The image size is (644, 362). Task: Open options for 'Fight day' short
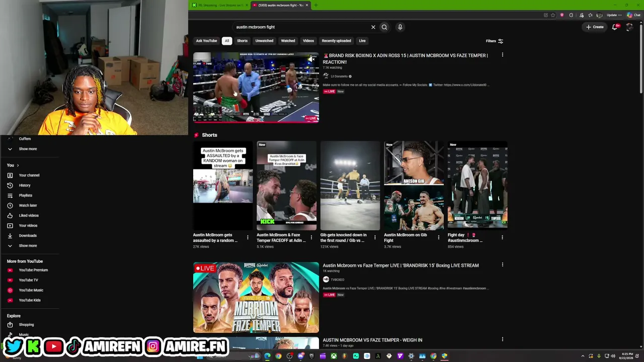[502, 237]
